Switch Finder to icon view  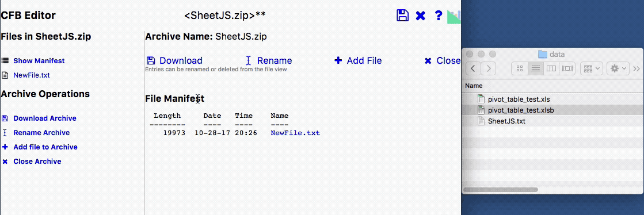tap(519, 68)
